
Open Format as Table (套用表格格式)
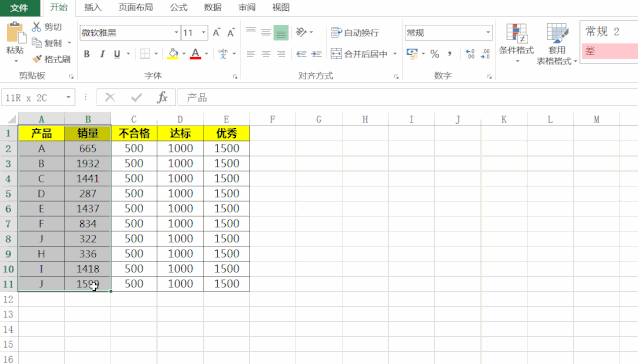click(x=557, y=44)
